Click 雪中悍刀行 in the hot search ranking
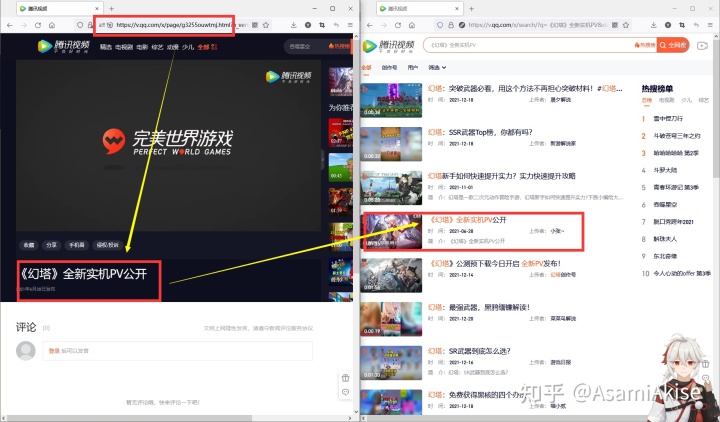720x422 pixels. [668, 118]
